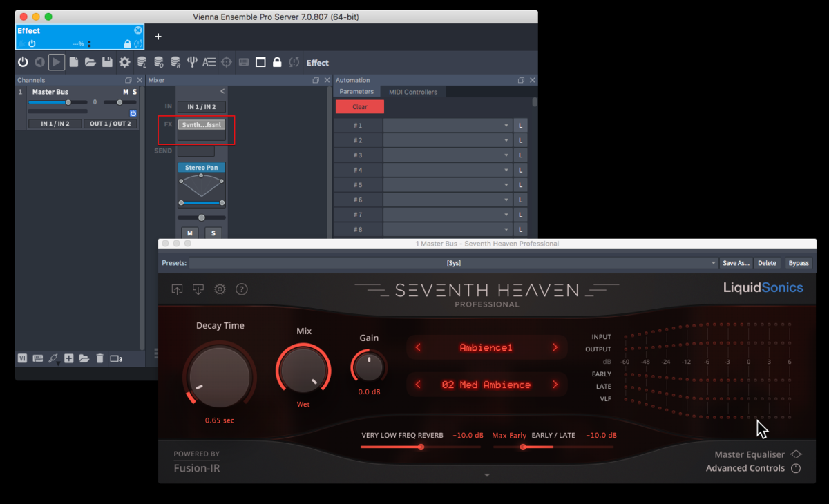Open parameter dropdown for #7
Viewport: 829px width, 504px height.
[447, 215]
